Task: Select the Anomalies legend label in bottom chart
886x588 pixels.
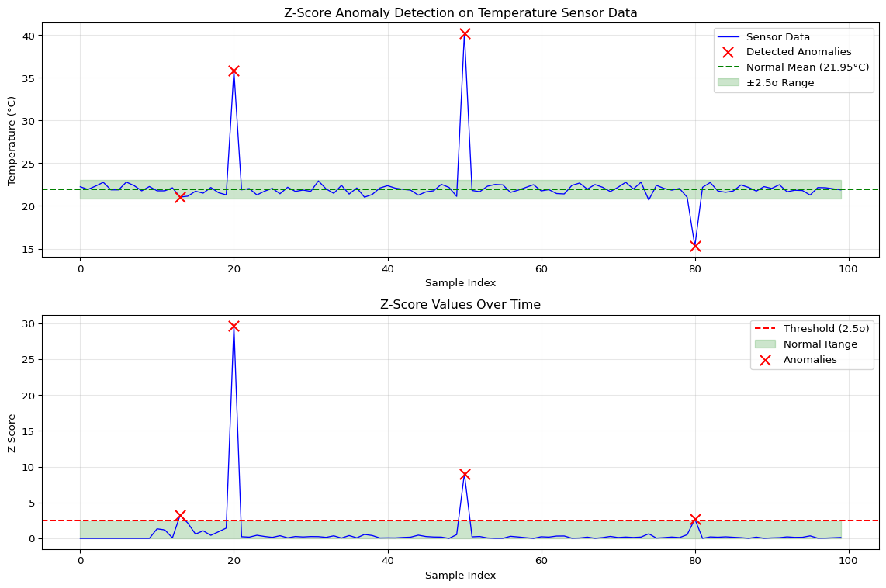Action: pos(810,360)
